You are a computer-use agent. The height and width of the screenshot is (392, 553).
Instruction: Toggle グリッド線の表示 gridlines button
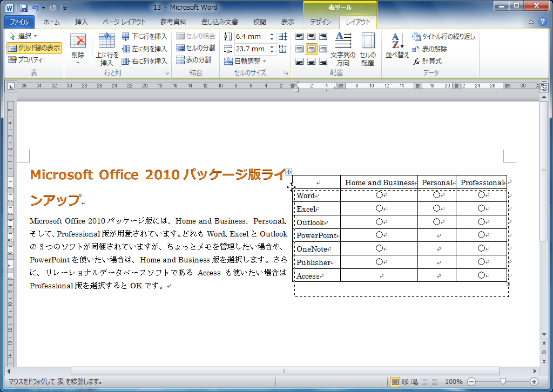pyautogui.click(x=34, y=48)
